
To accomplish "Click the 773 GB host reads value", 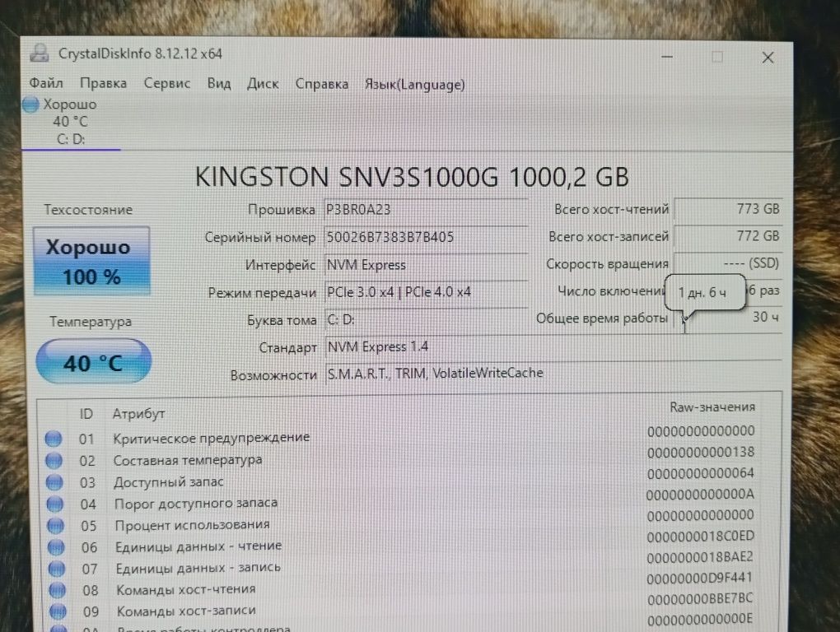I will click(728, 209).
